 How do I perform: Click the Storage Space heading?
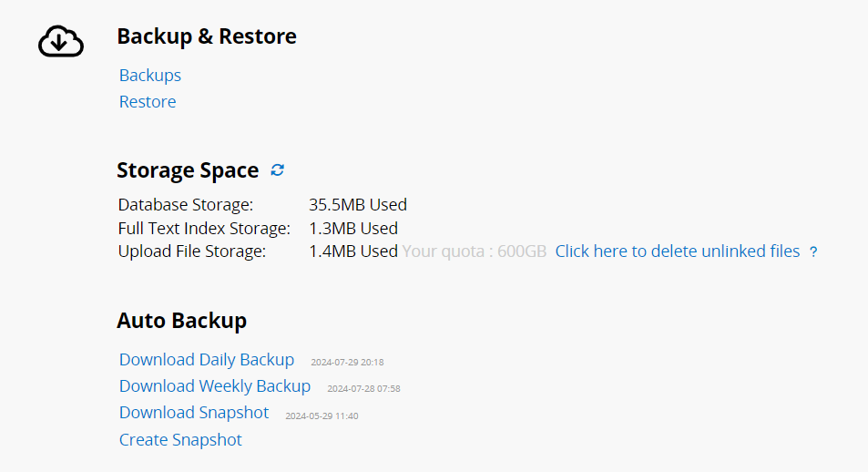[x=188, y=170]
